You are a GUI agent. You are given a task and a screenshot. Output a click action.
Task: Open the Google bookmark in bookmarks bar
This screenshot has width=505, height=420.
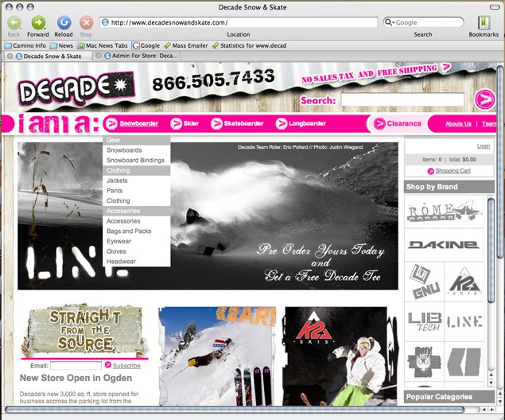[146, 45]
